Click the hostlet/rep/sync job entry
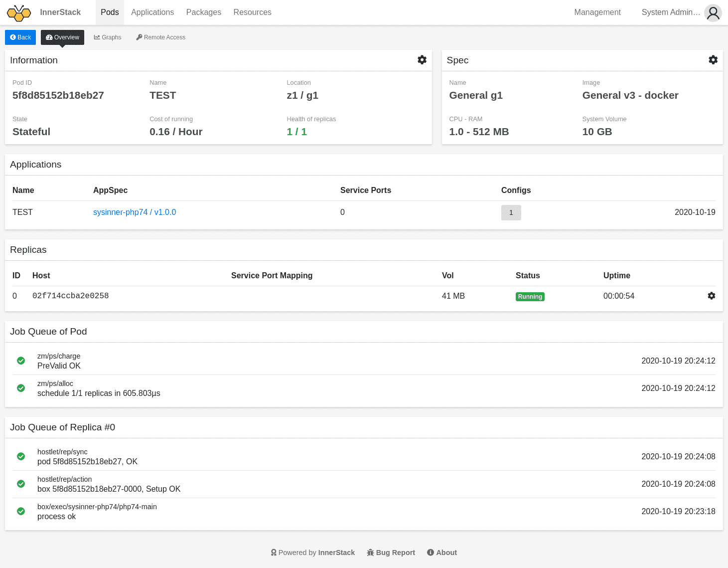728x568 pixels. point(364,457)
